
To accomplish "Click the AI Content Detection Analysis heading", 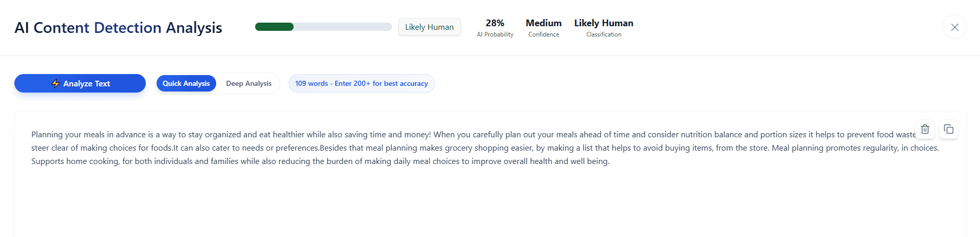I will [118, 28].
